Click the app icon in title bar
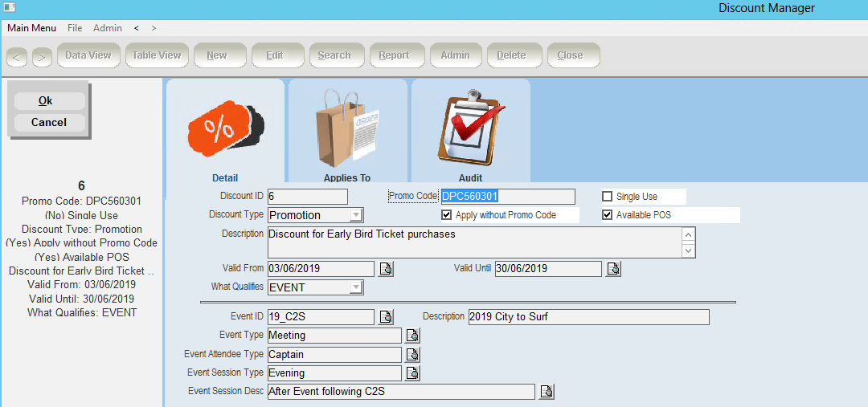 9,7
